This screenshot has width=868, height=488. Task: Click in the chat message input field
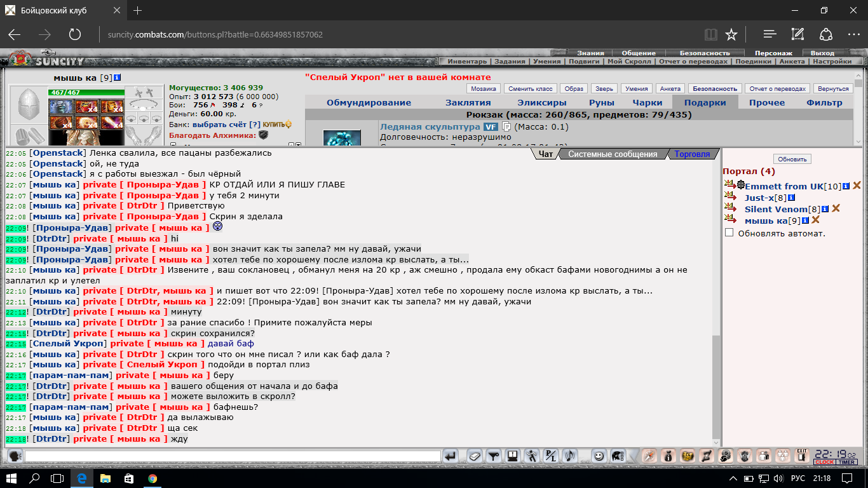pos(233,456)
